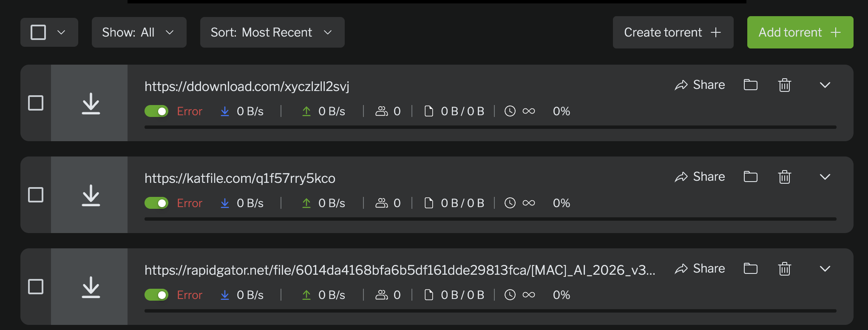Open folder icon for rapidgator.net torrent

pos(750,268)
